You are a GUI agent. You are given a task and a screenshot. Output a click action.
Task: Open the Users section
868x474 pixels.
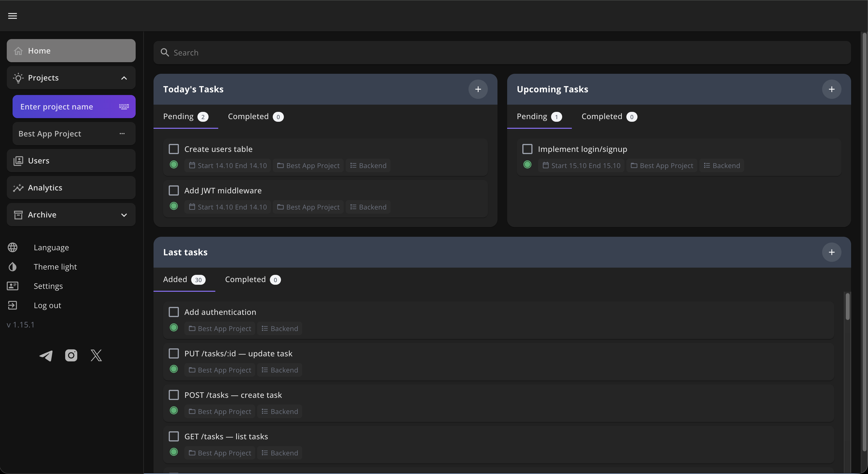(38, 161)
